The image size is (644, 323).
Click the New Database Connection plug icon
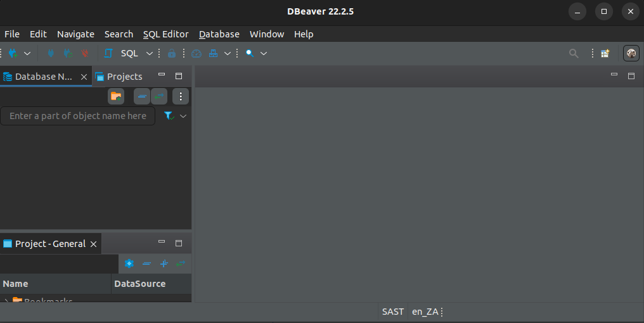pyautogui.click(x=12, y=53)
